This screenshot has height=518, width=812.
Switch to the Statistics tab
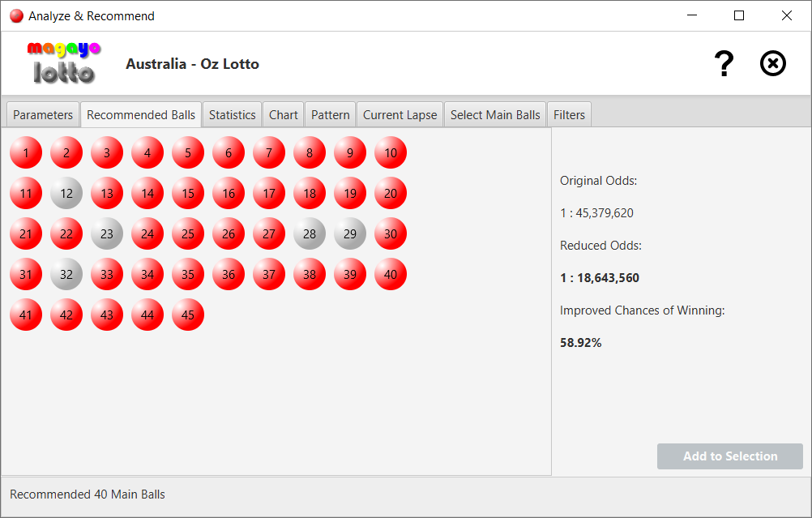click(x=232, y=114)
